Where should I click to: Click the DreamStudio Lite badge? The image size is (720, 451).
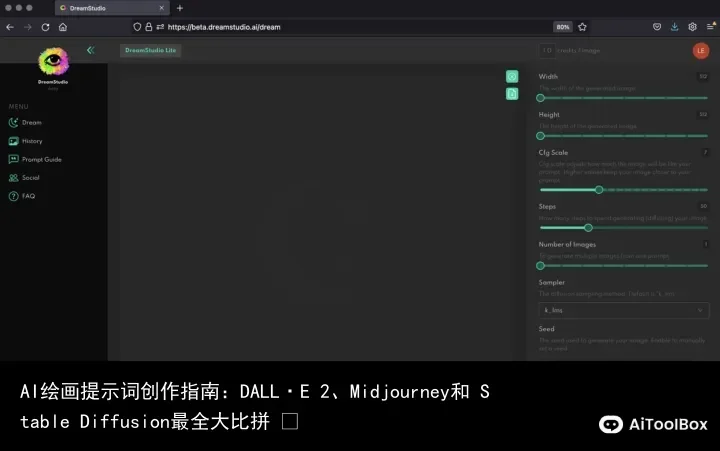151,50
